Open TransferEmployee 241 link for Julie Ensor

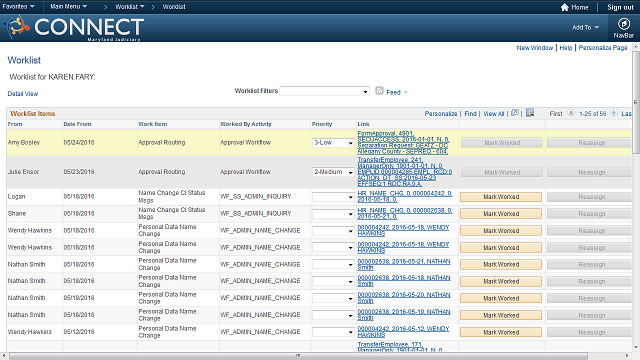pyautogui.click(x=404, y=172)
